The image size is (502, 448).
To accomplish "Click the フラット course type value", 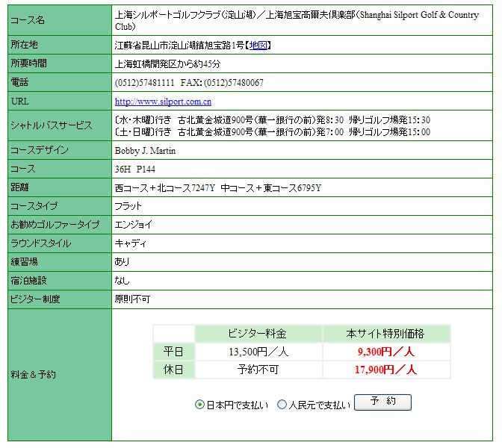I will pos(128,206).
